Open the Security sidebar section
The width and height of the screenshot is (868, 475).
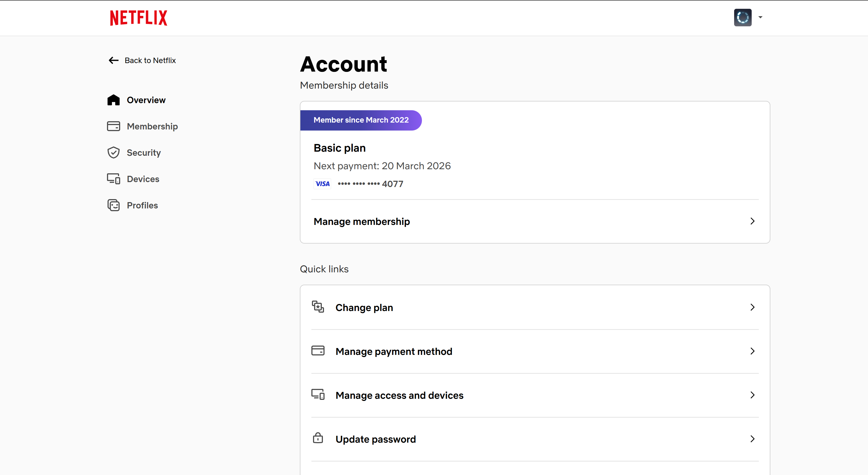(143, 152)
